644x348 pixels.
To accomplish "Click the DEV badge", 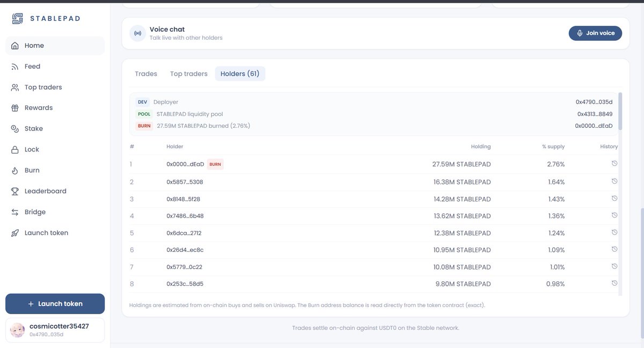I will click(143, 102).
